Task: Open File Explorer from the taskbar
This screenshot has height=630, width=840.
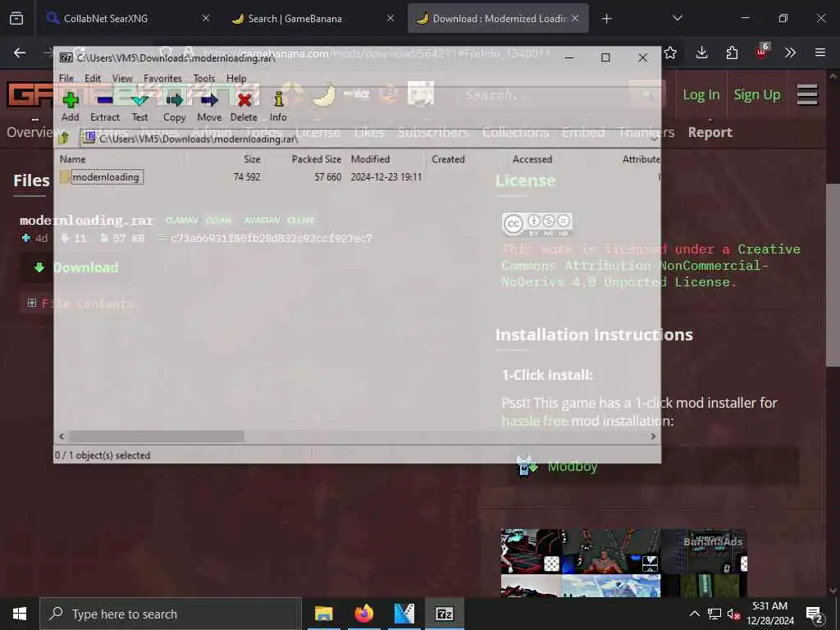Action: click(x=323, y=614)
